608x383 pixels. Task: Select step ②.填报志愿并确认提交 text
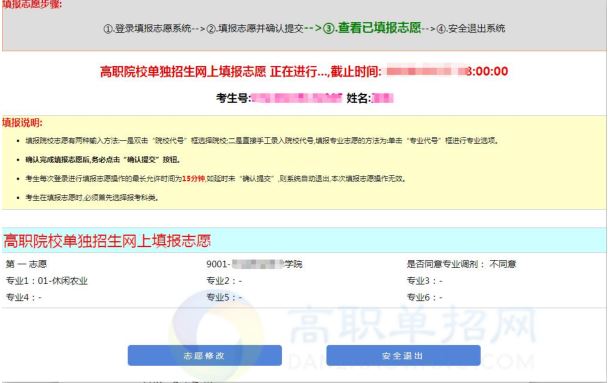click(255, 28)
